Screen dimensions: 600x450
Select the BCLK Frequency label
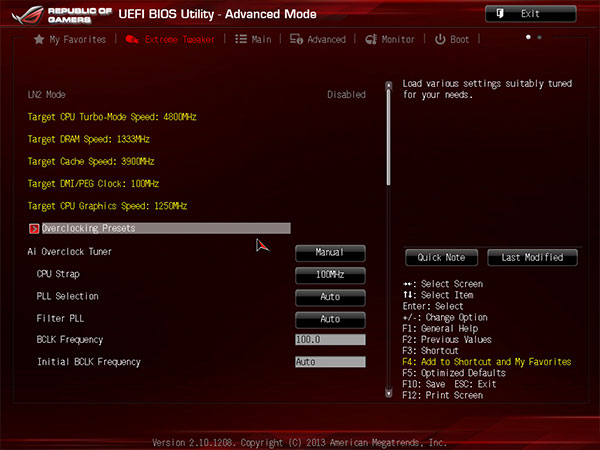[70, 340]
